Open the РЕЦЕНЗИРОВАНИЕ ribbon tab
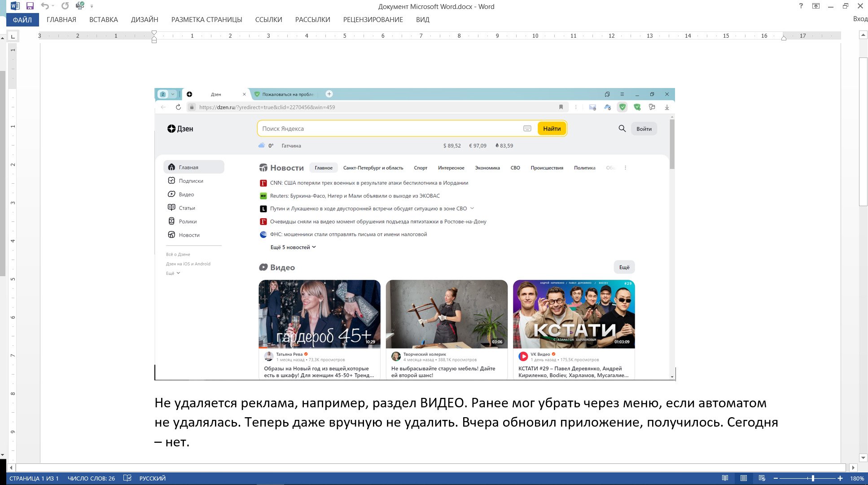868x485 pixels. click(x=373, y=19)
